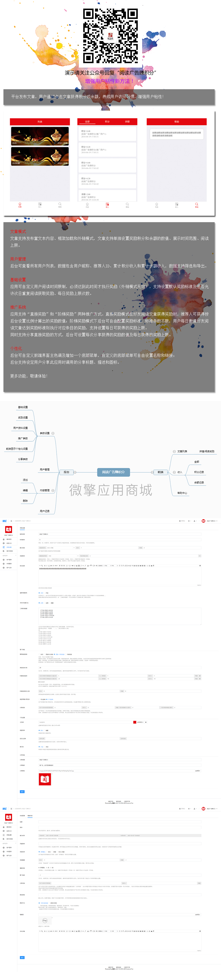This screenshot has width=221, height=980.
Task: Open the first article banner in 列表
Action: tap(40, 136)
